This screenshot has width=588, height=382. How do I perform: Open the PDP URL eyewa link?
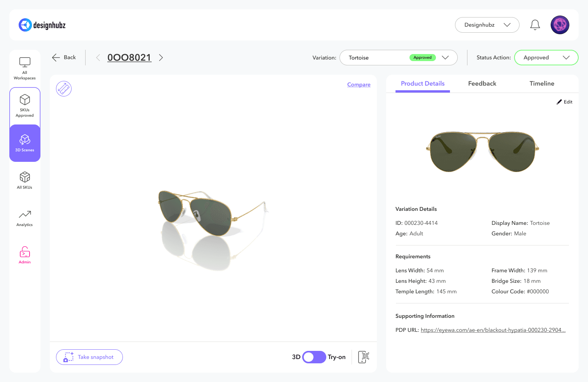[x=493, y=330]
